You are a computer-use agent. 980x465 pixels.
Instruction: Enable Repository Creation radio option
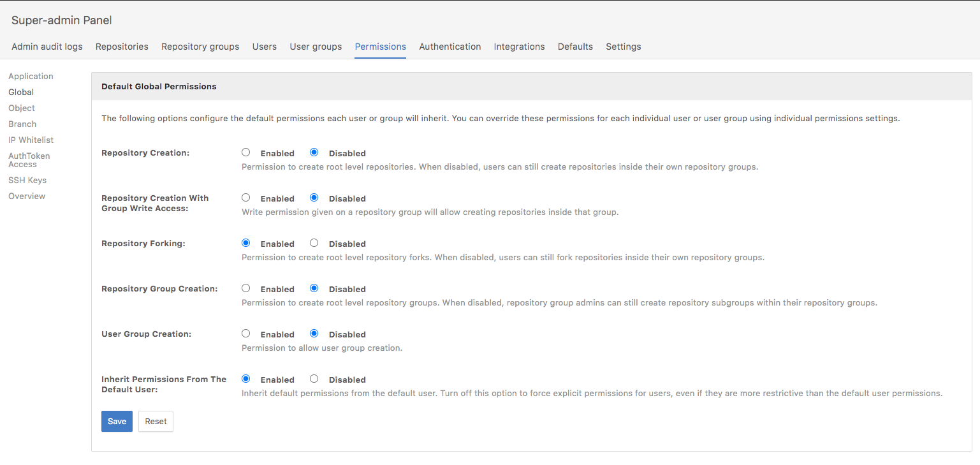(246, 152)
